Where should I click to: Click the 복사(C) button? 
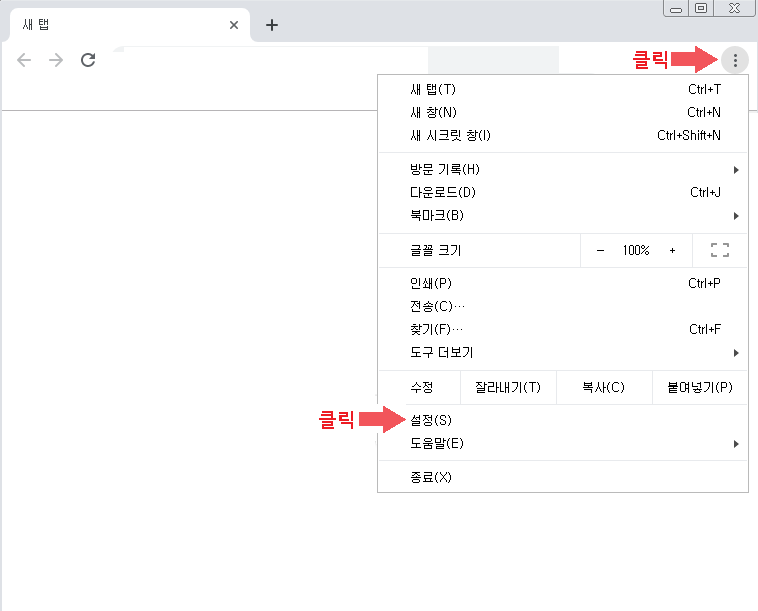[x=603, y=387]
